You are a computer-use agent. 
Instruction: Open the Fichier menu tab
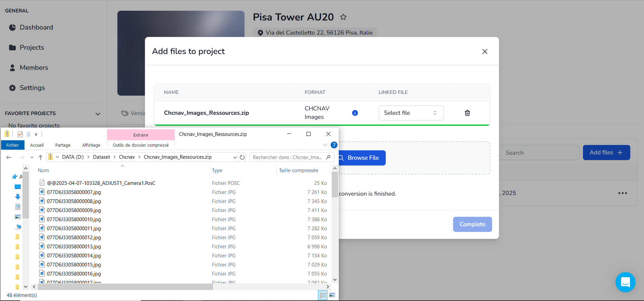tap(12, 145)
